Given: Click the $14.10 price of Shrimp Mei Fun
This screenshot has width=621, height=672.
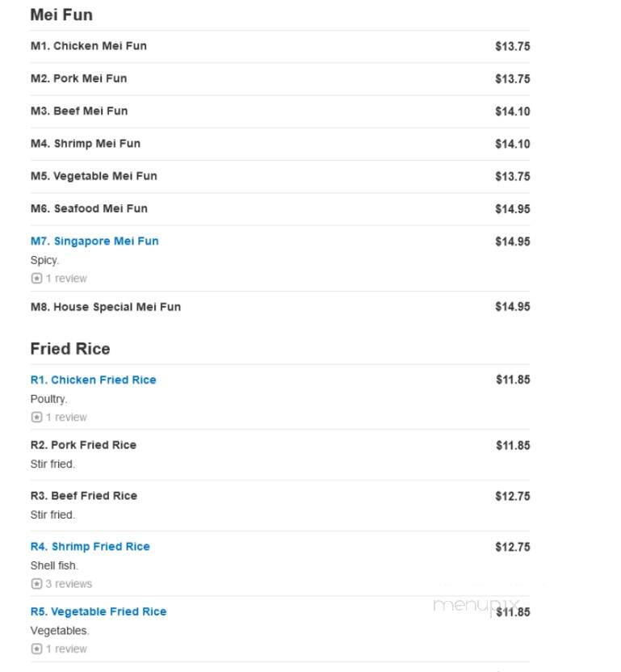Looking at the screenshot, I should pyautogui.click(x=513, y=144).
